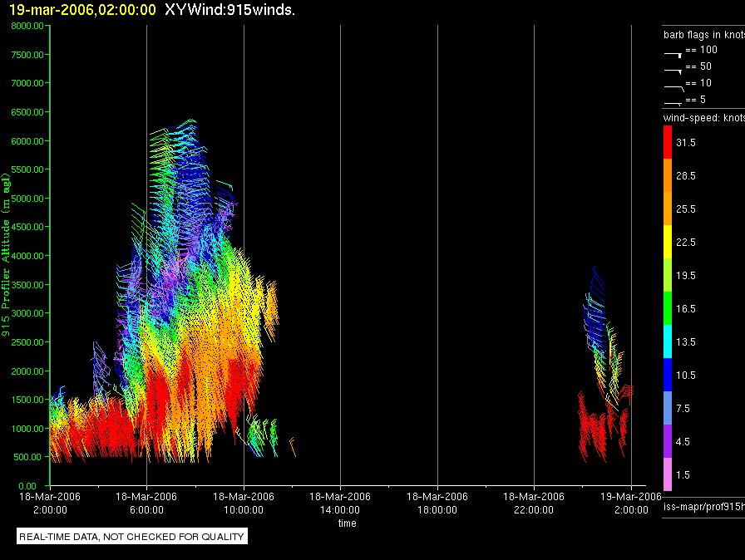
Task: Select the light blue 7.5 knots swatch
Action: coord(668,408)
